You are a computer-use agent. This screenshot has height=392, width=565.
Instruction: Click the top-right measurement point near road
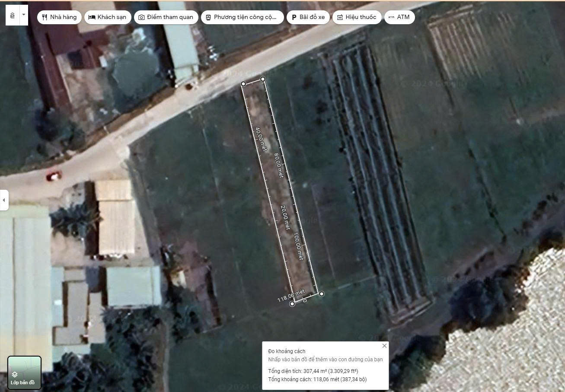coord(263,79)
